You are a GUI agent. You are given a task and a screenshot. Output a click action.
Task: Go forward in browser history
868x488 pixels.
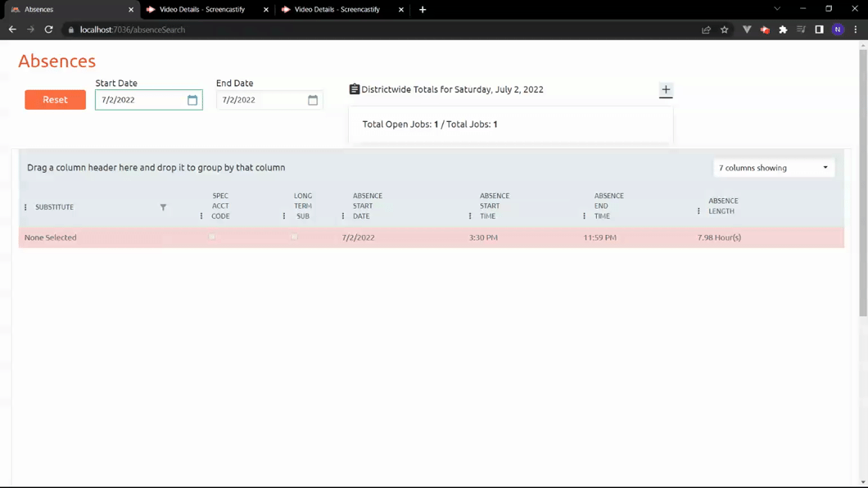click(x=30, y=29)
